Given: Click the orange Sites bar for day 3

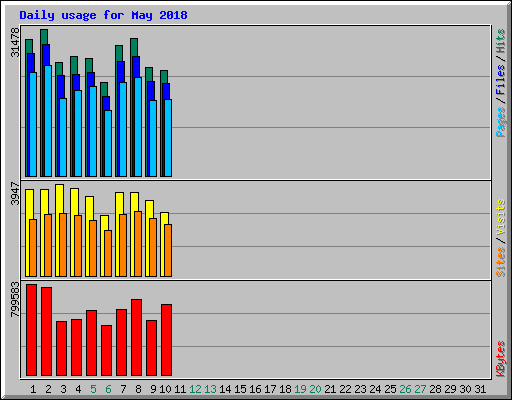Looking at the screenshot, I should (x=63, y=245).
